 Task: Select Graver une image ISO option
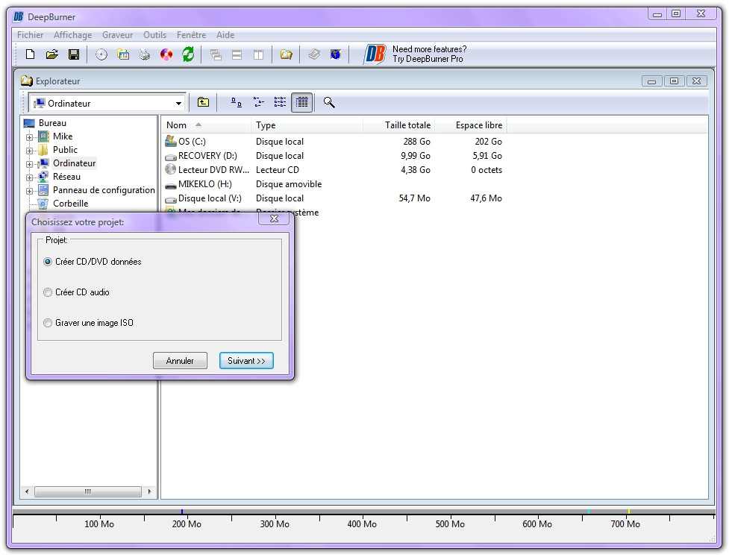tap(49, 323)
